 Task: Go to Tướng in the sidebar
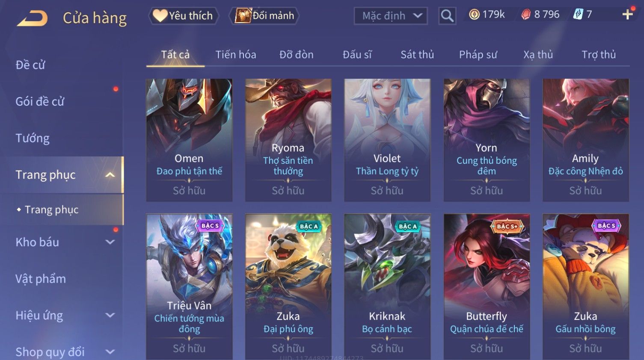coord(33,138)
